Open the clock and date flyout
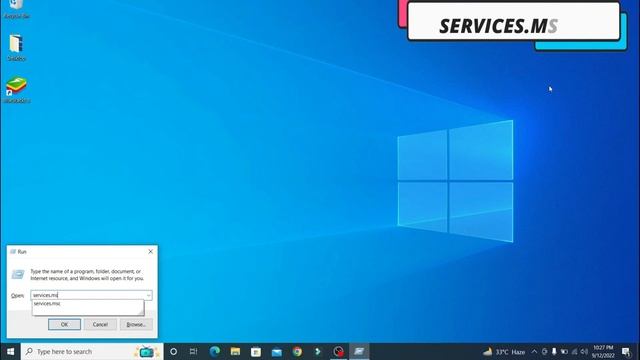The height and width of the screenshot is (360, 640). pos(603,351)
